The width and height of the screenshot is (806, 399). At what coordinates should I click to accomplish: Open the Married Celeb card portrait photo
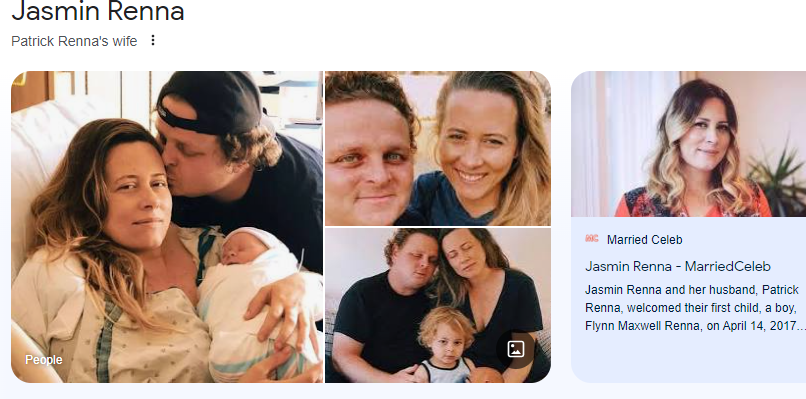(689, 144)
